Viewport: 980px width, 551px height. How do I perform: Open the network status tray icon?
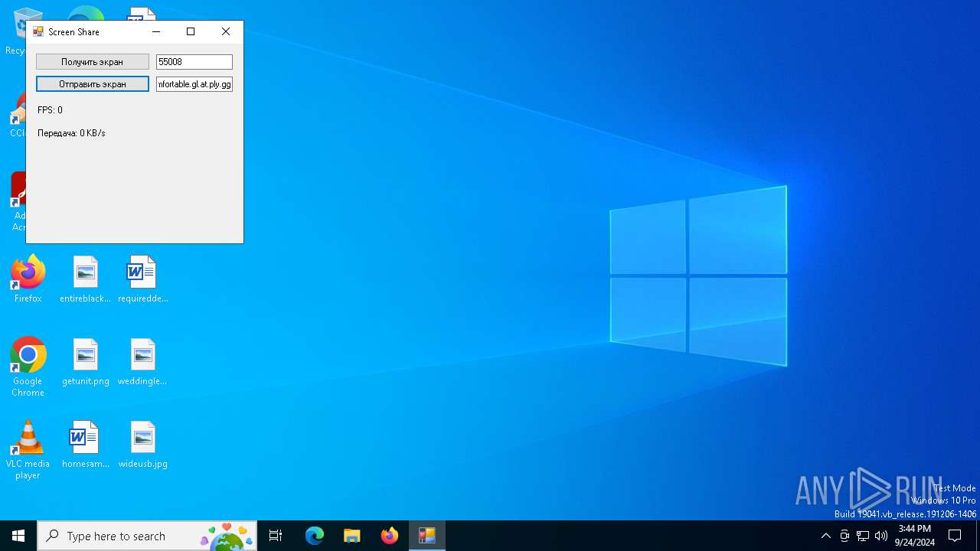click(x=863, y=536)
